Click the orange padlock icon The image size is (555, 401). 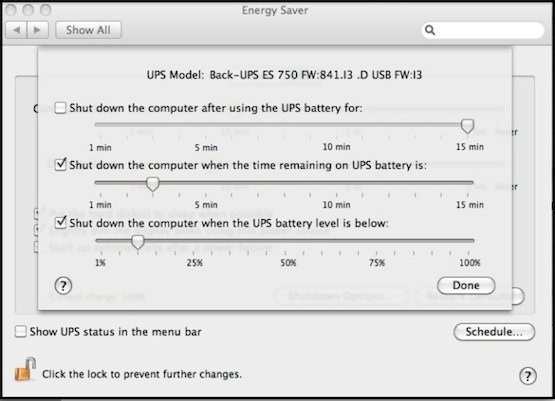(x=25, y=370)
